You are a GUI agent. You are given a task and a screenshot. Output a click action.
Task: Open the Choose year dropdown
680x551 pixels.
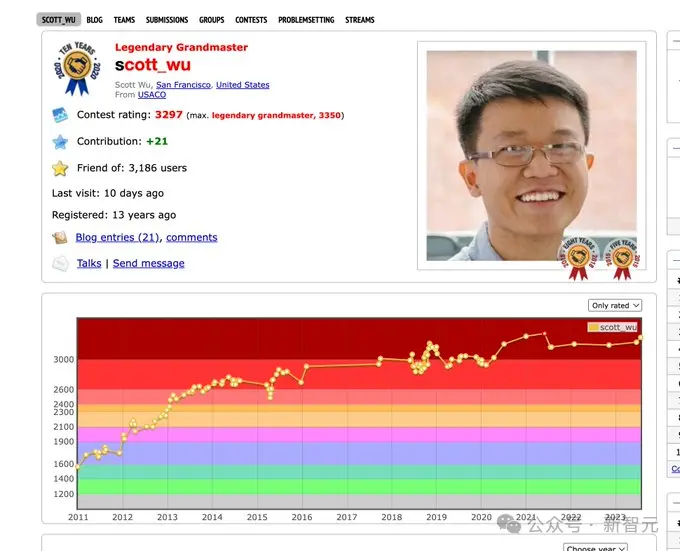tap(595, 547)
